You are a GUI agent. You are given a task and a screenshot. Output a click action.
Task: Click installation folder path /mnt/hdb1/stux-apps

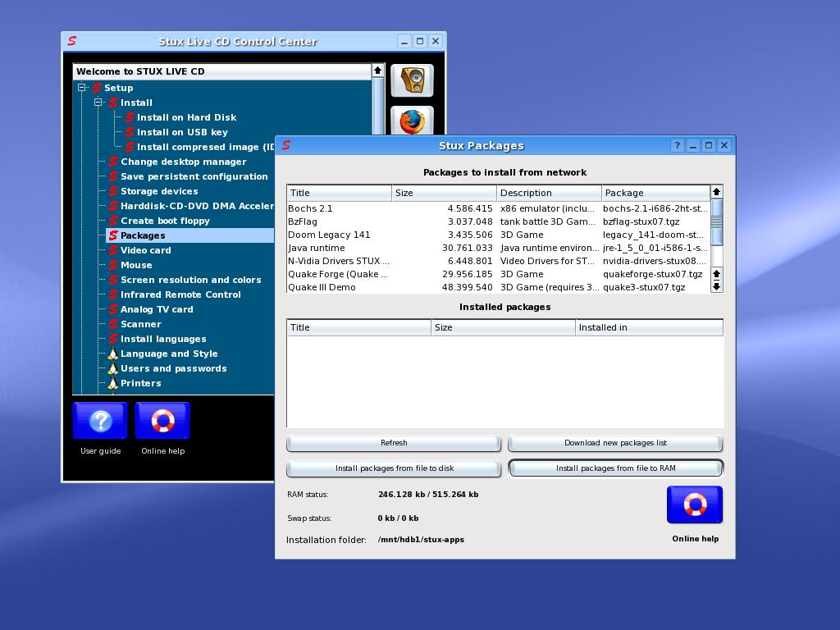tap(421, 540)
